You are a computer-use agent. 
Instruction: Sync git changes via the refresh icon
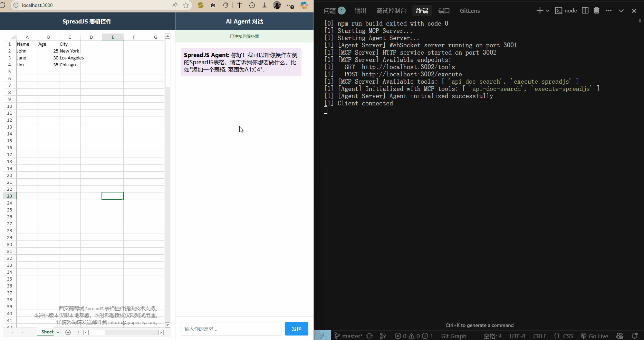pyautogui.click(x=369, y=336)
